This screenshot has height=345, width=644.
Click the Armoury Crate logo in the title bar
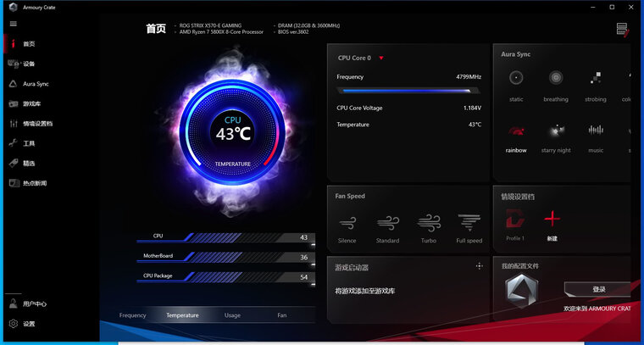[14, 7]
